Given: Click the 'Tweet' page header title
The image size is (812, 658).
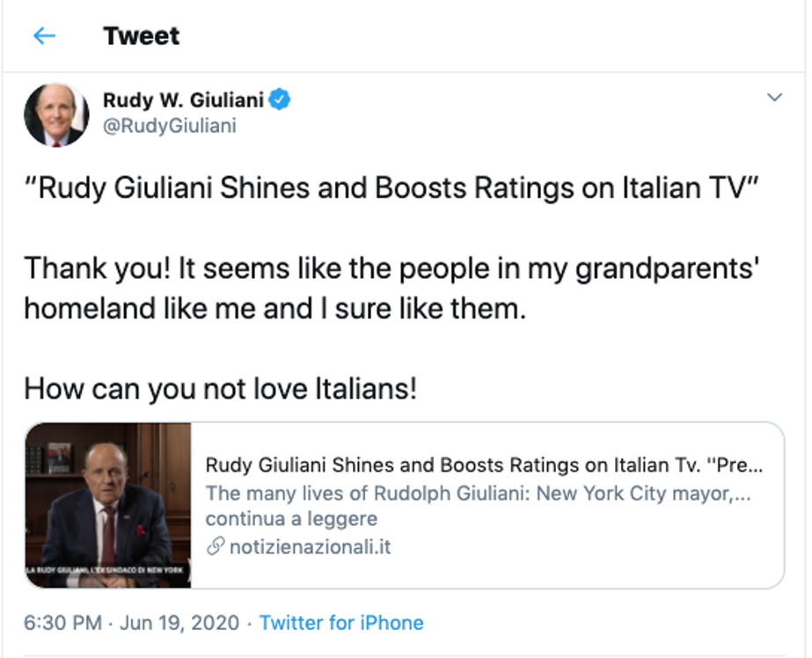Looking at the screenshot, I should [142, 36].
